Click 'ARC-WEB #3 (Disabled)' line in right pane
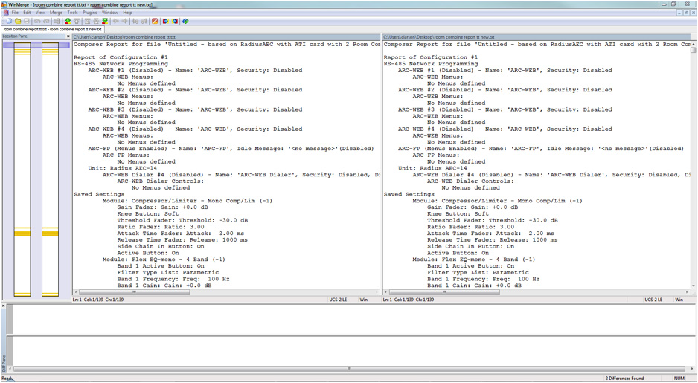Viewport: 698px width, 383px height. 505,109
